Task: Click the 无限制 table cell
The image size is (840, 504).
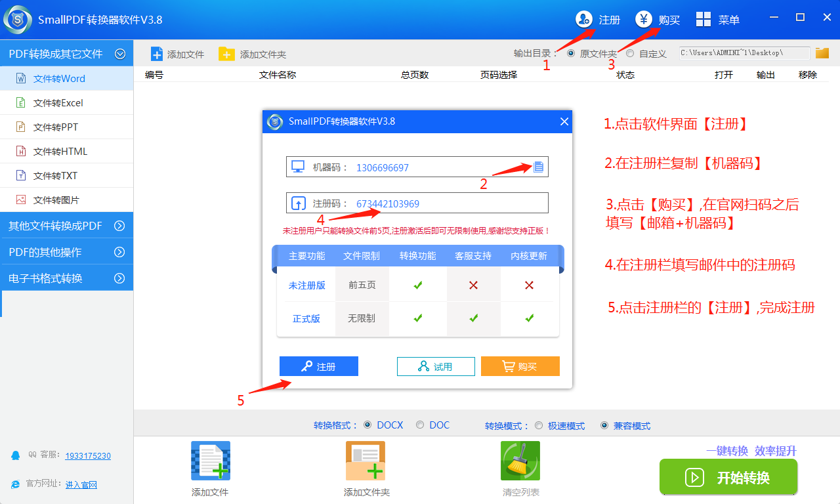Action: click(362, 318)
